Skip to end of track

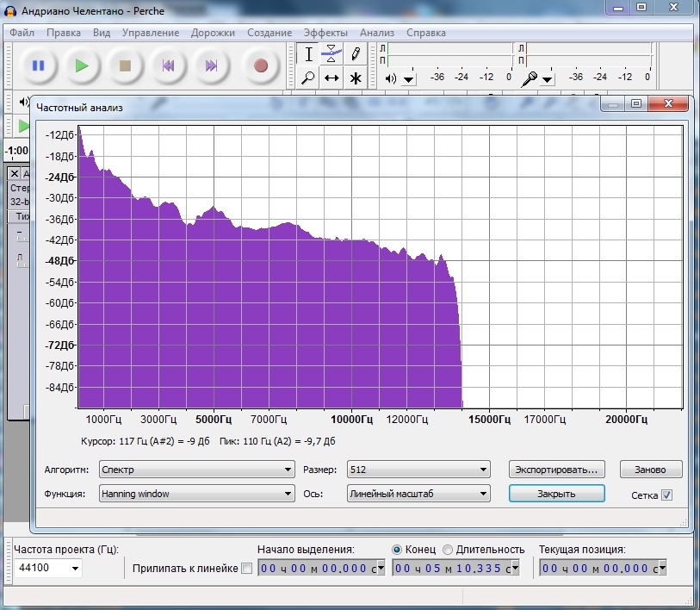(212, 65)
